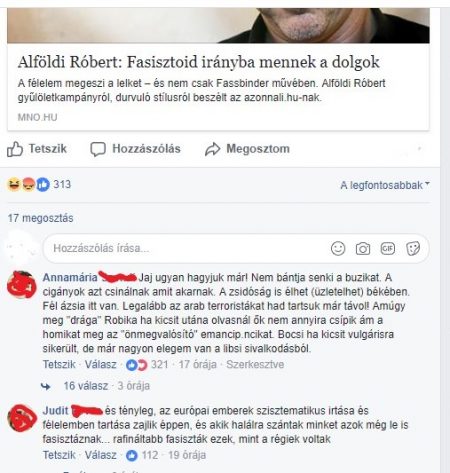Viewport: 450px width, 473px height.
Task: Reply to Annamária's comment via Válasz
Action: [100, 364]
